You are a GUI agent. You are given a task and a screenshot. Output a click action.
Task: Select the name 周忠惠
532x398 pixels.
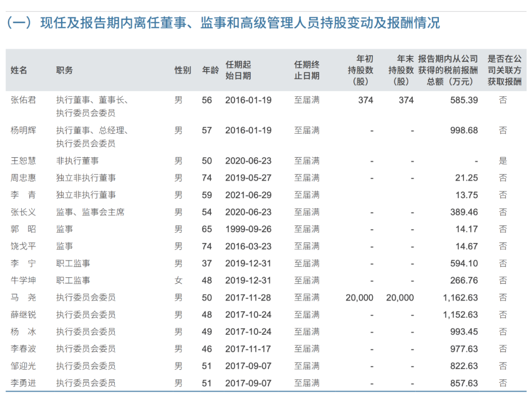point(23,178)
